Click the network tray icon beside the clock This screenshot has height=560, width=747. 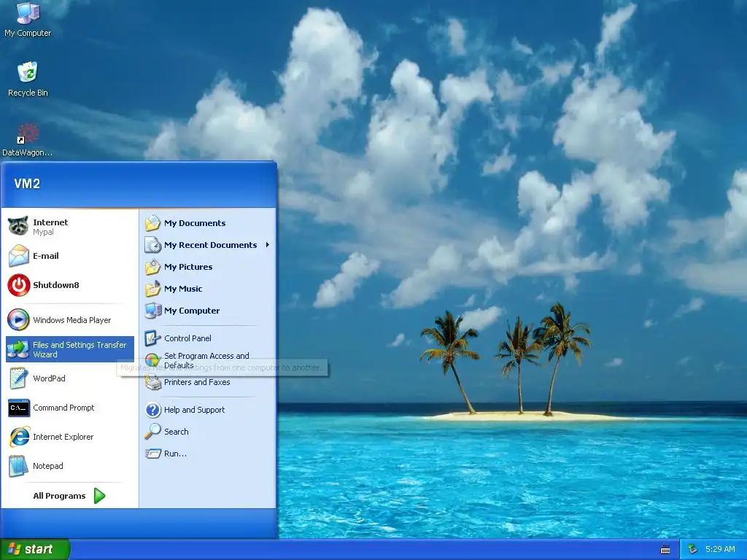692,549
